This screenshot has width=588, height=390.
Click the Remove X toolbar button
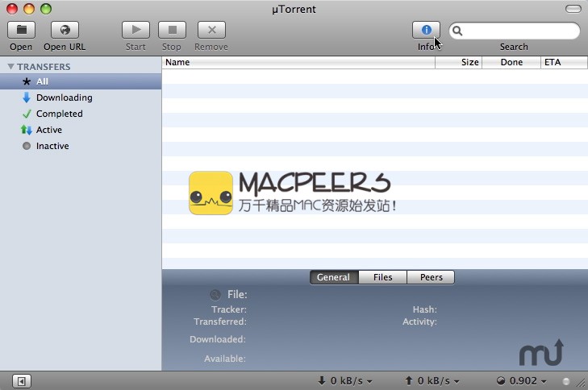[x=211, y=30]
